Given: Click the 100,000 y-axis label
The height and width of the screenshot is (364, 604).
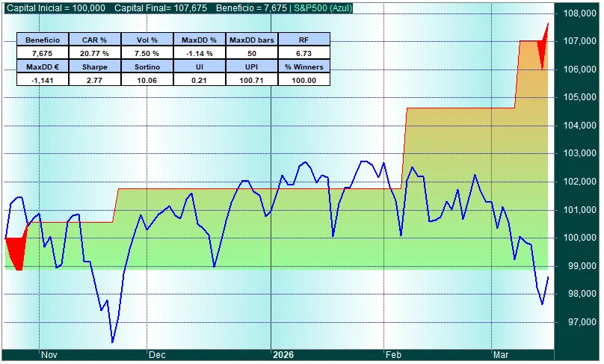Looking at the screenshot, I should click(580, 238).
